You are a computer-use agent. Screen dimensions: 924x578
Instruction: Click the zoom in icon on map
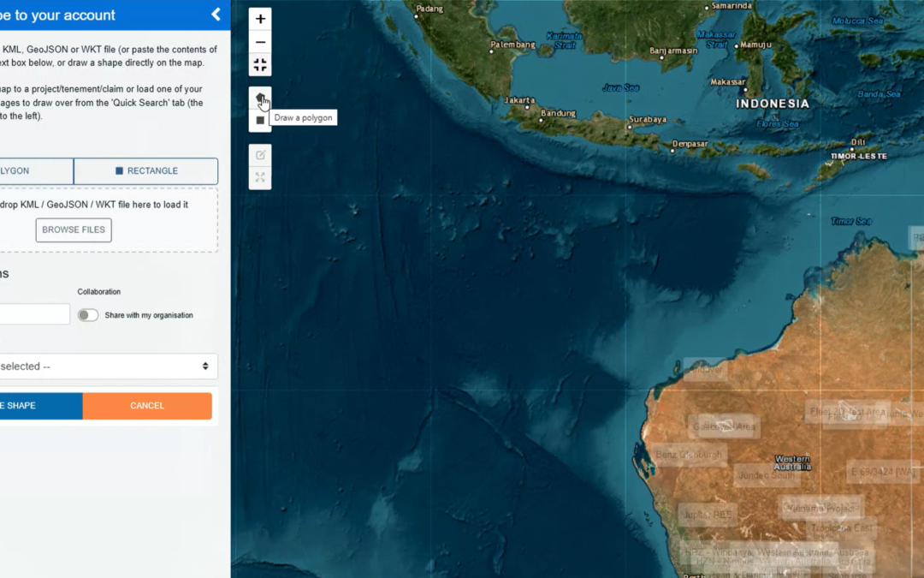coord(260,18)
